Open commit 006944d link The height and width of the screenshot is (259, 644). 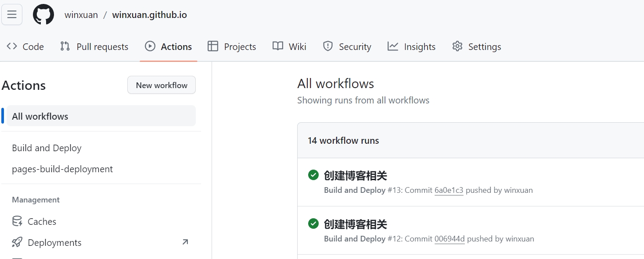tap(450, 239)
